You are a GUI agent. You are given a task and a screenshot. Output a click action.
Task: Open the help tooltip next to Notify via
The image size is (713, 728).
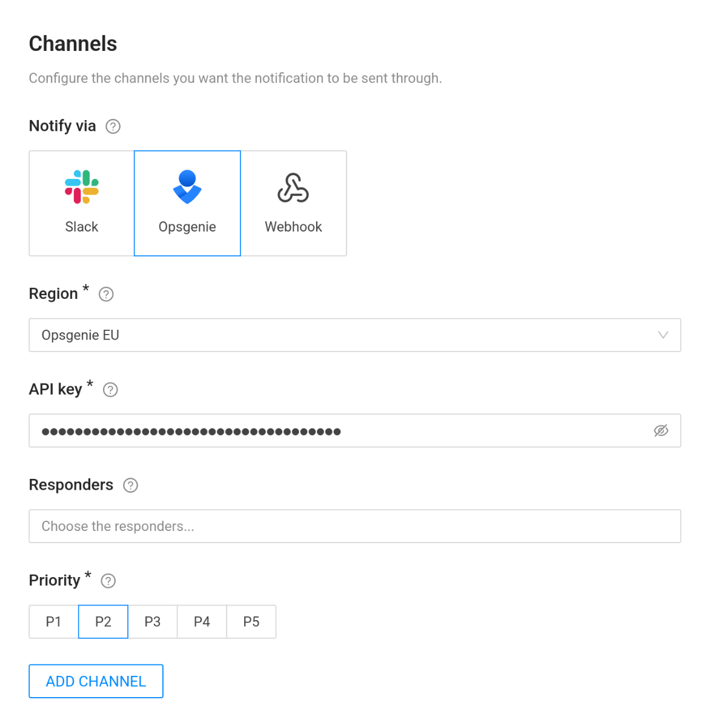click(x=113, y=126)
